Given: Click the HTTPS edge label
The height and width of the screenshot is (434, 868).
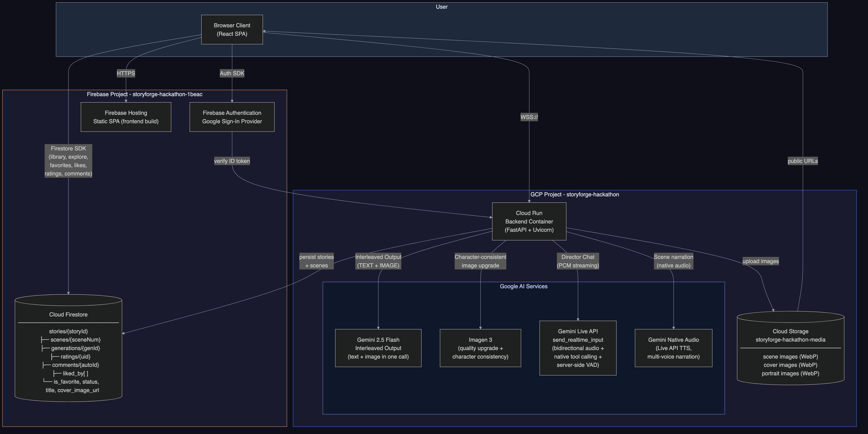Looking at the screenshot, I should click(126, 73).
